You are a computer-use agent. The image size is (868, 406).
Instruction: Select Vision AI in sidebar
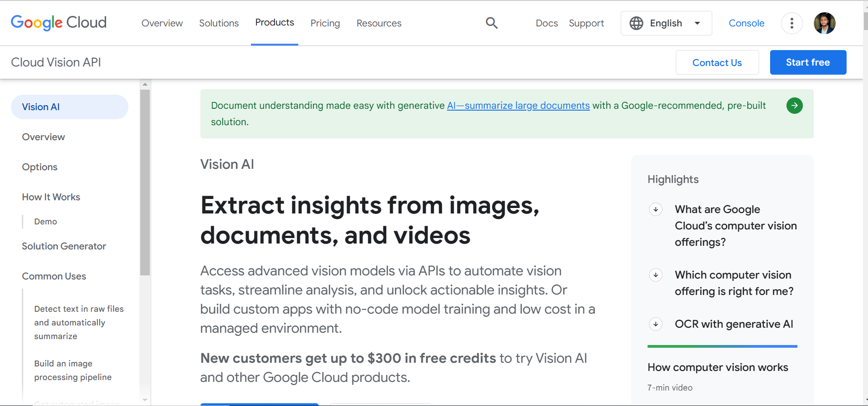coord(70,107)
